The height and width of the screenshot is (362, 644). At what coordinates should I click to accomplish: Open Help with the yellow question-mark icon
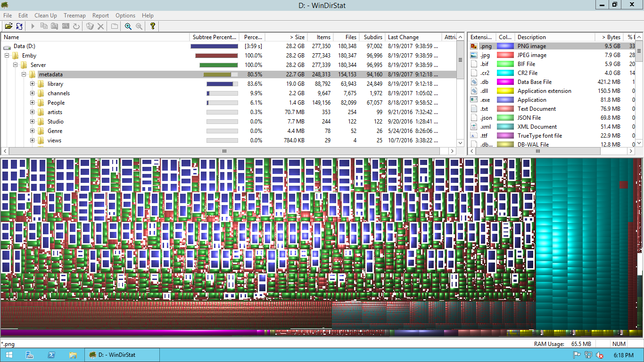point(153,26)
